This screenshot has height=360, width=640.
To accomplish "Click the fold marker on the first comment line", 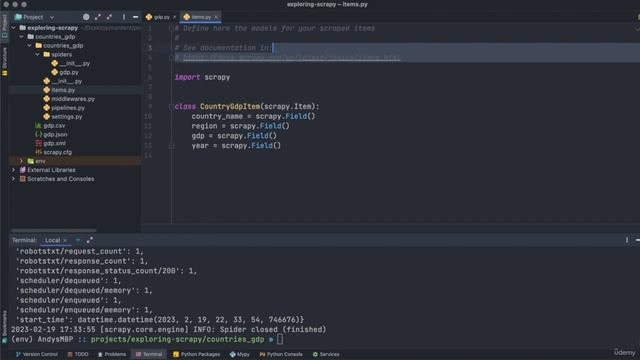I will coord(171,28).
